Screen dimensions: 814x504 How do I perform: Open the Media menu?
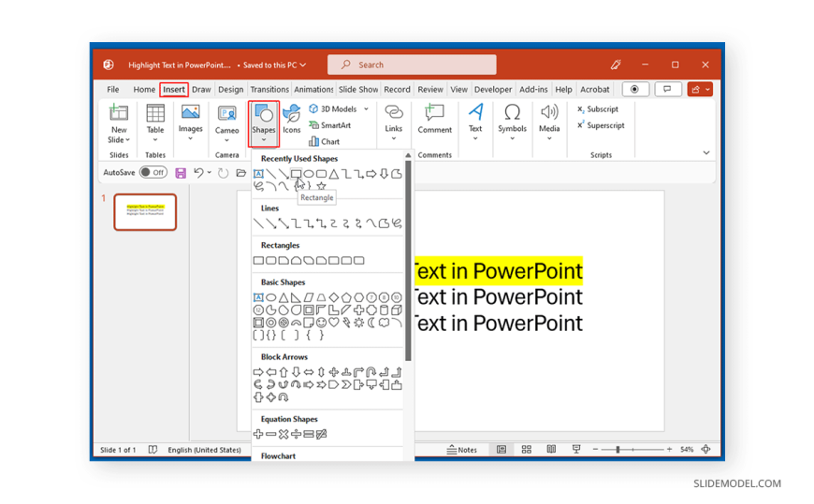549,122
